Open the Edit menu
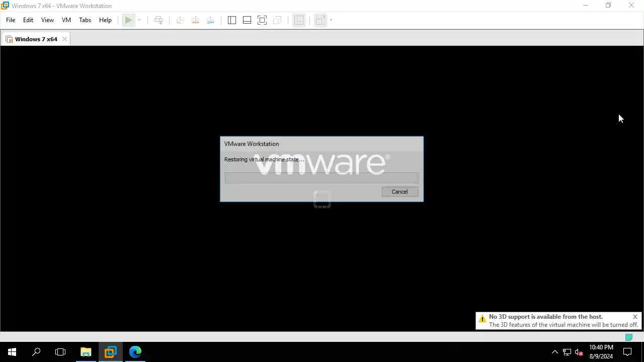 pos(28,20)
